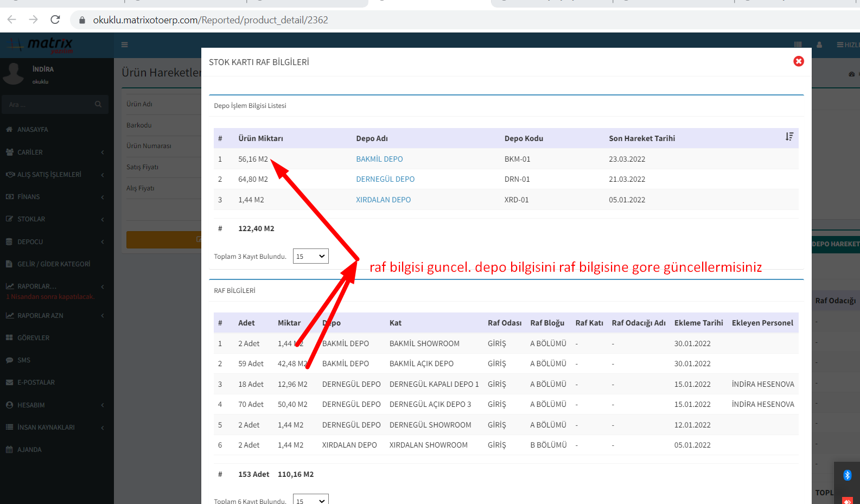Open ANASAYFA from the sidebar
The image size is (860, 504).
click(x=33, y=130)
